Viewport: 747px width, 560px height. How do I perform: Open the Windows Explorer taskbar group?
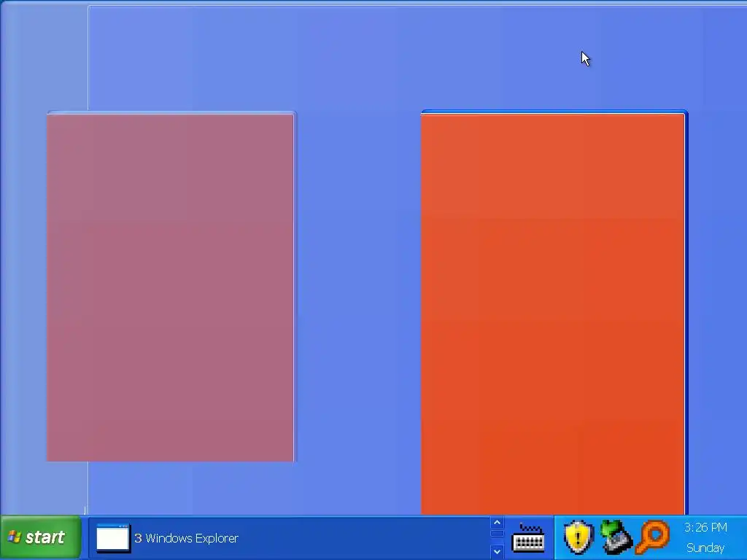pyautogui.click(x=289, y=538)
